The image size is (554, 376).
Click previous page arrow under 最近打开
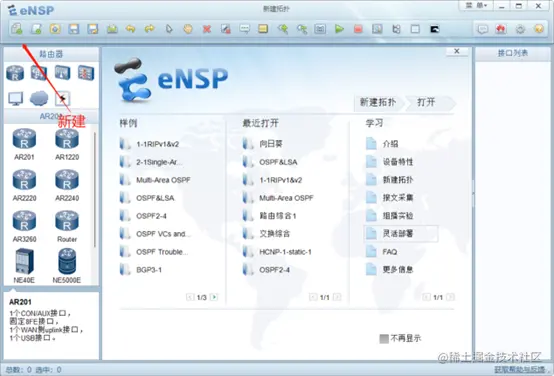(x=313, y=297)
